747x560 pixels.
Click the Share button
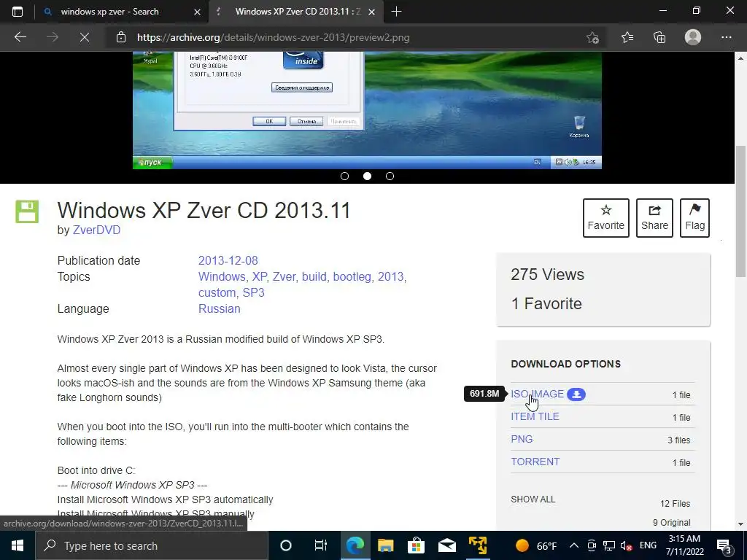[654, 217]
